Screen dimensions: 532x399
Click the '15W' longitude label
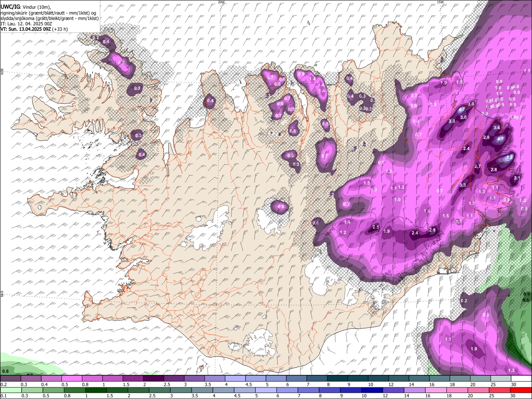coord(440,2)
